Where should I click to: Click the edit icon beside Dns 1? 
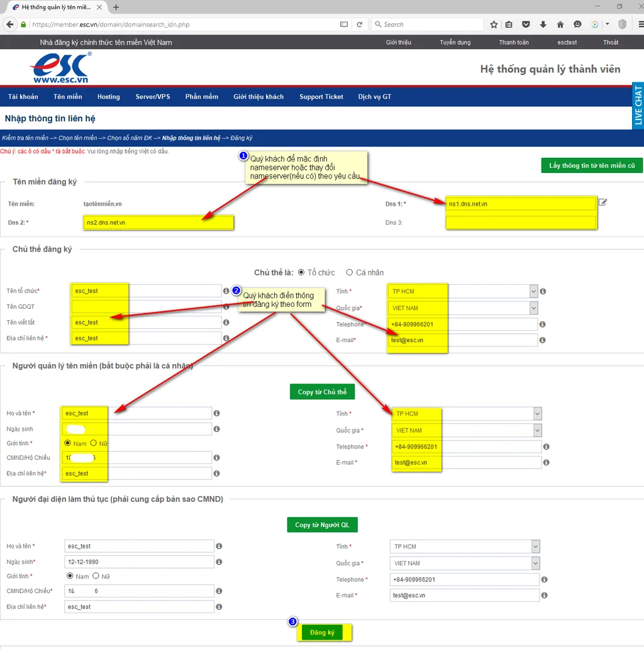[x=602, y=202]
